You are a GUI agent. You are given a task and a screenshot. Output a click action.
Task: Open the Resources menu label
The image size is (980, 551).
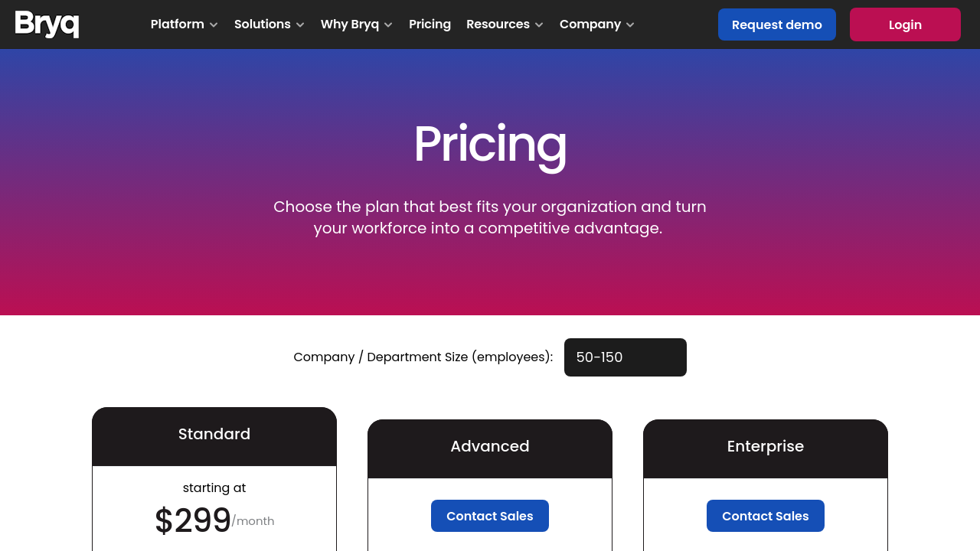point(498,24)
